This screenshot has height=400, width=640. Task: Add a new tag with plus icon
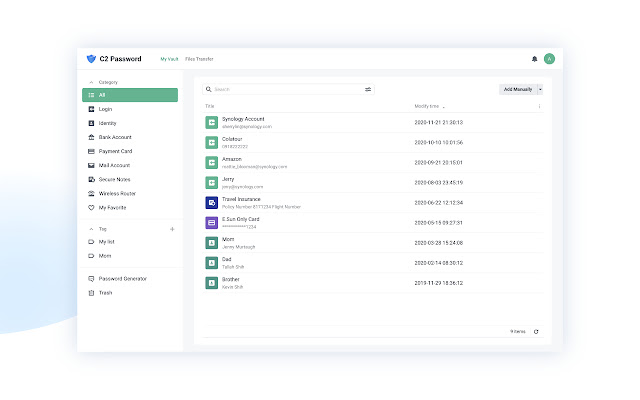(172, 229)
